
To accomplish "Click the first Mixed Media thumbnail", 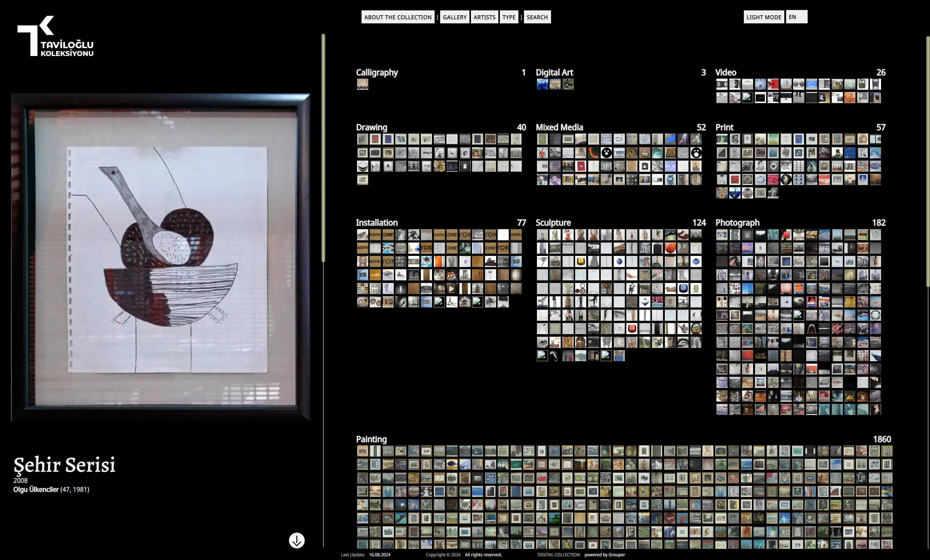I will (x=542, y=139).
